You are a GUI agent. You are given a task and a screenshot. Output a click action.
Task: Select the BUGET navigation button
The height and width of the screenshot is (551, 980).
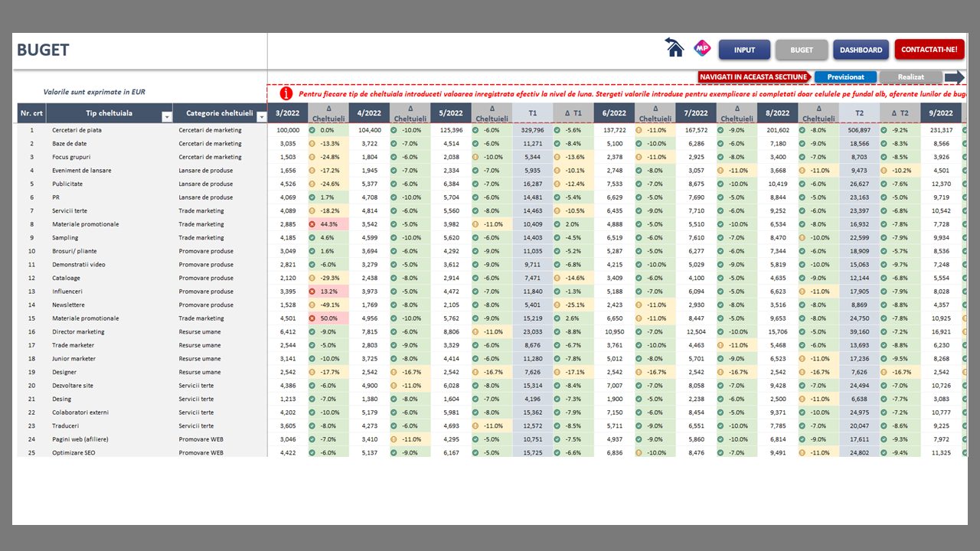pyautogui.click(x=802, y=50)
